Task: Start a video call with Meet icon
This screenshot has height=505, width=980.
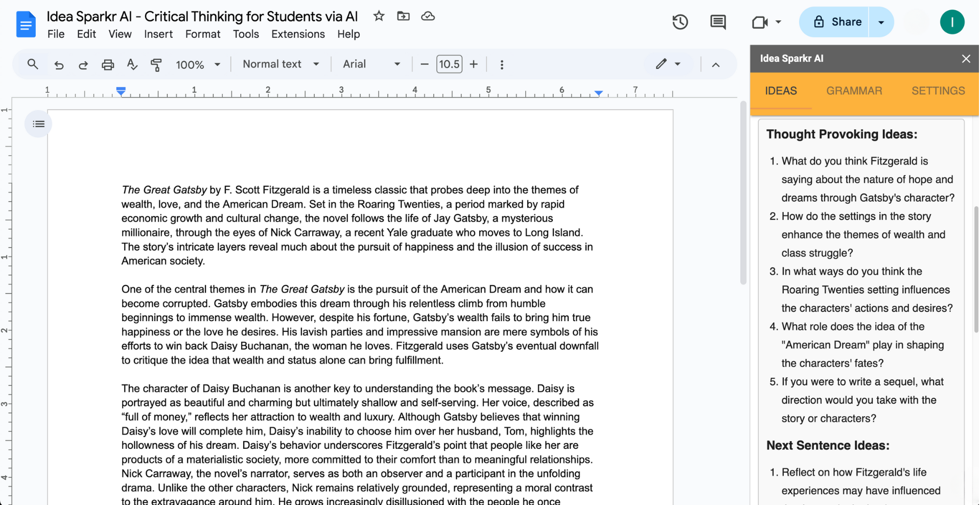Action: (760, 22)
